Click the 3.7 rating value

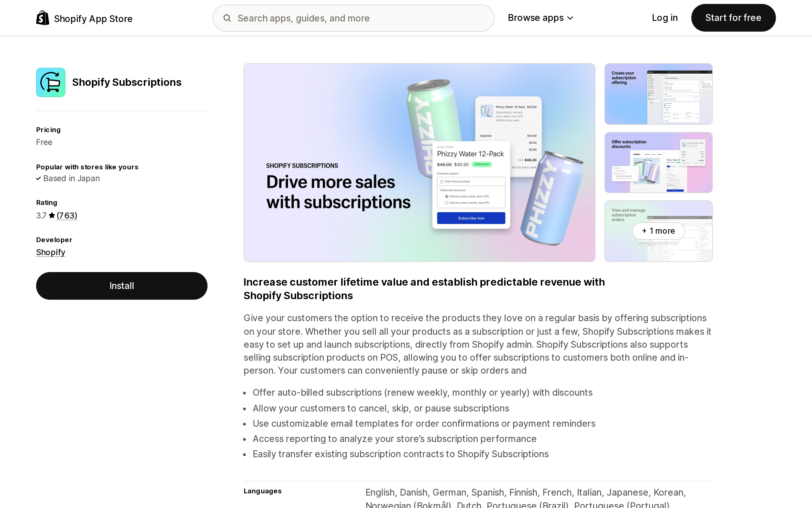(x=41, y=215)
